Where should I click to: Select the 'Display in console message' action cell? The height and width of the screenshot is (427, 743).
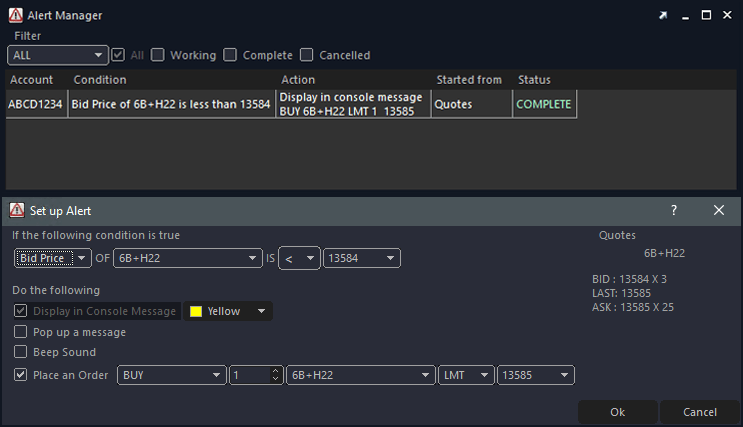point(353,104)
